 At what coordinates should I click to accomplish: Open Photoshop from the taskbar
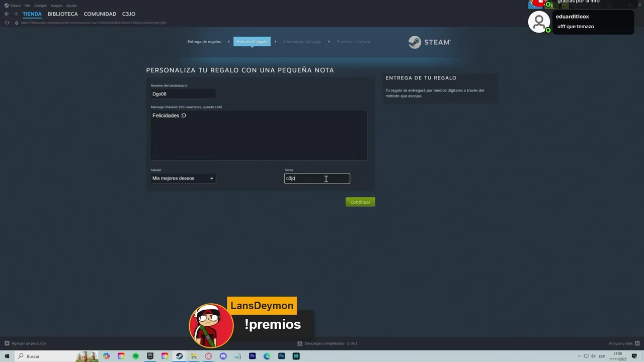click(282, 356)
